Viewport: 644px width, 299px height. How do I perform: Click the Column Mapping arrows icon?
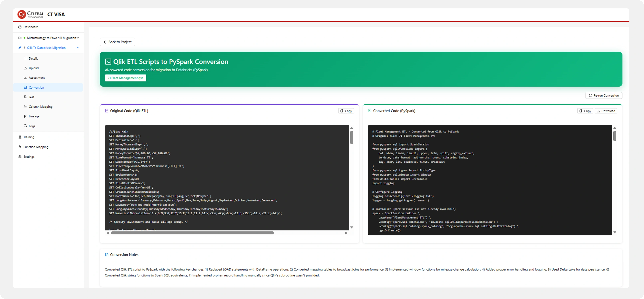pyautogui.click(x=25, y=107)
